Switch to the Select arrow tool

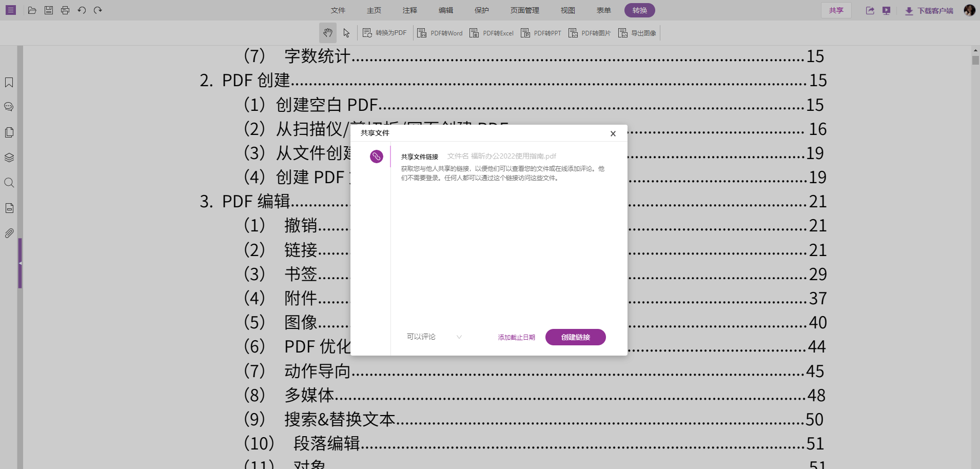[347, 32]
